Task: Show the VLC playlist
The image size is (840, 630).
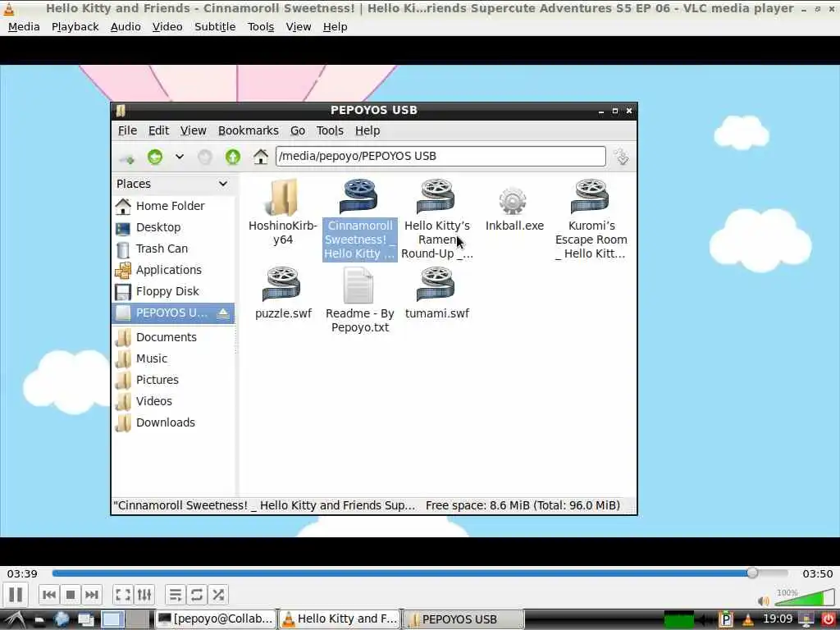Action: [x=176, y=595]
